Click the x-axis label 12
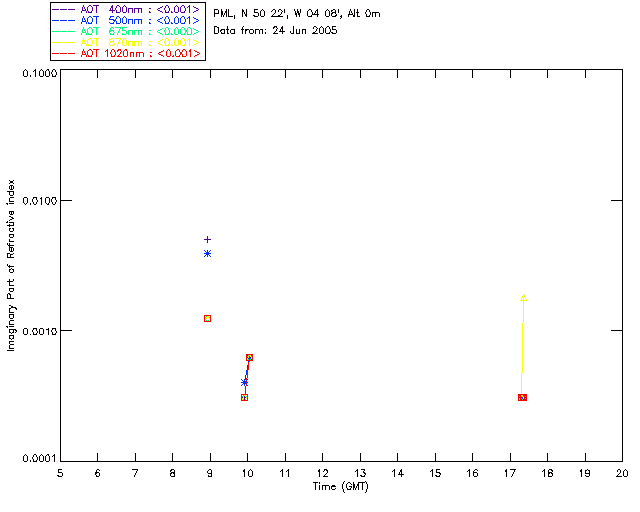 [x=322, y=473]
